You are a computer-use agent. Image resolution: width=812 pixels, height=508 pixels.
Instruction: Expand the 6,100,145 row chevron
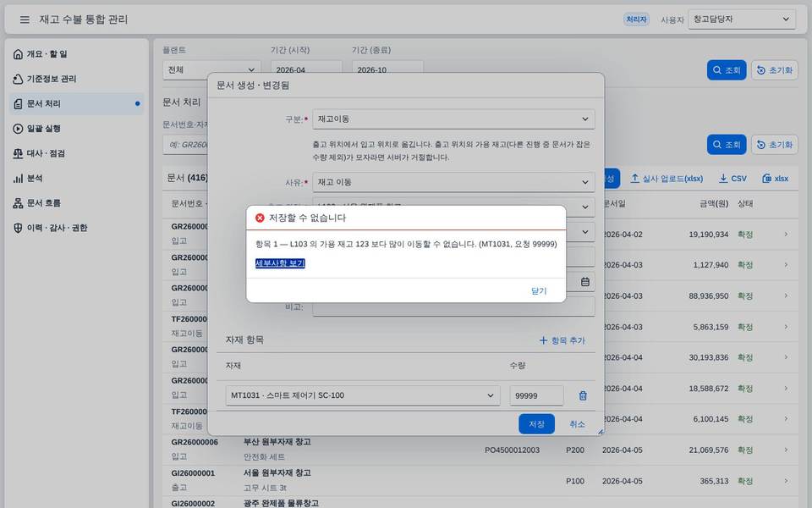pos(786,419)
